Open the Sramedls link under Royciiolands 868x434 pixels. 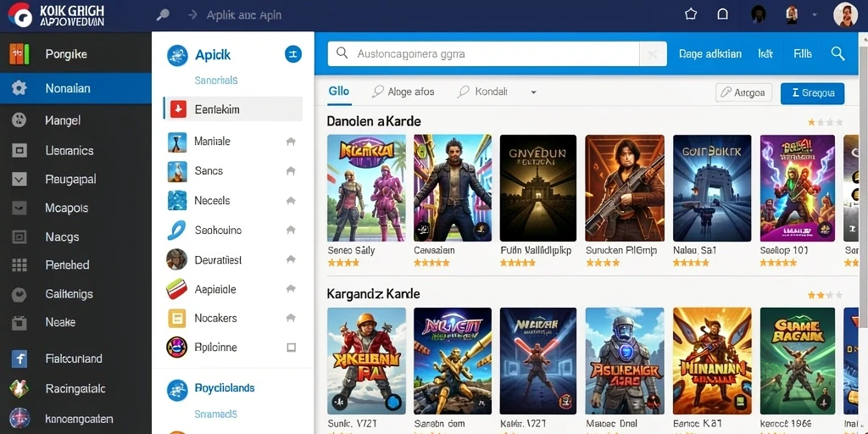click(216, 414)
